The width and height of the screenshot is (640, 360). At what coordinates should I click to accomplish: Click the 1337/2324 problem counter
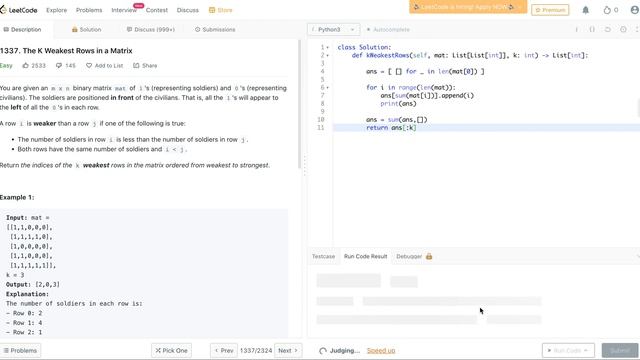pos(256,350)
